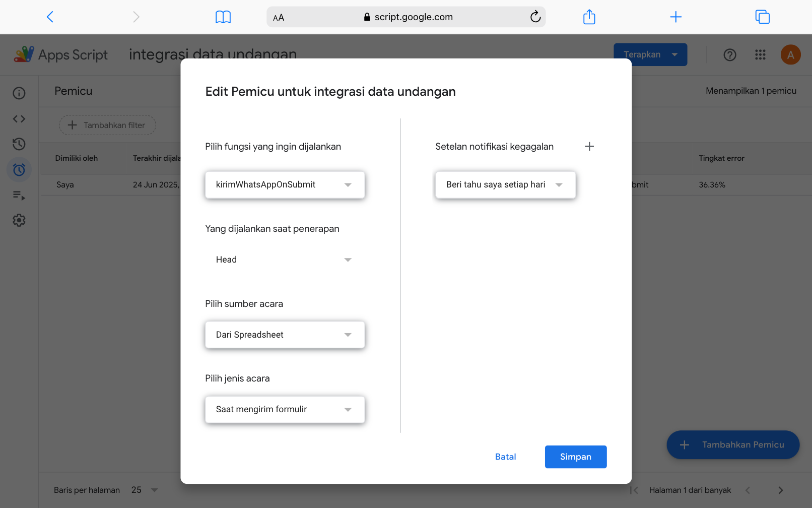
Task: Expand the kirimWhatsAppOnSubmit function dropdown
Action: [x=285, y=185]
